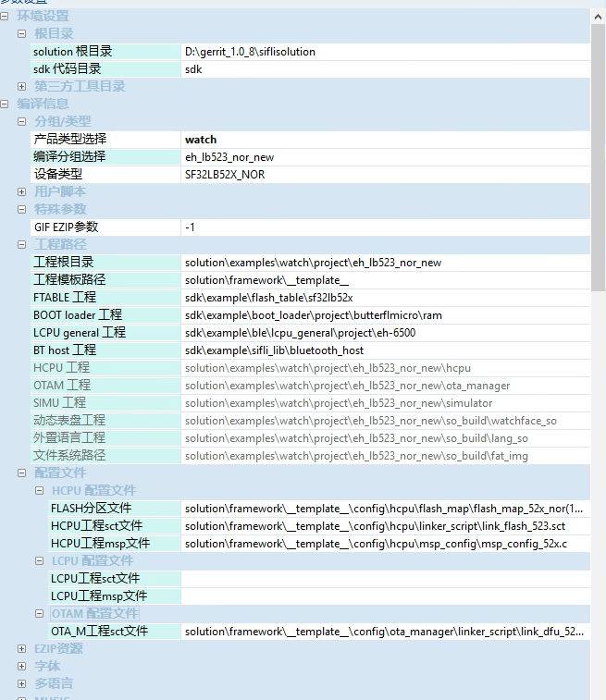This screenshot has width=606, height=700.
Task: Click the vertical scrollbar thumb
Action: coord(598,157)
